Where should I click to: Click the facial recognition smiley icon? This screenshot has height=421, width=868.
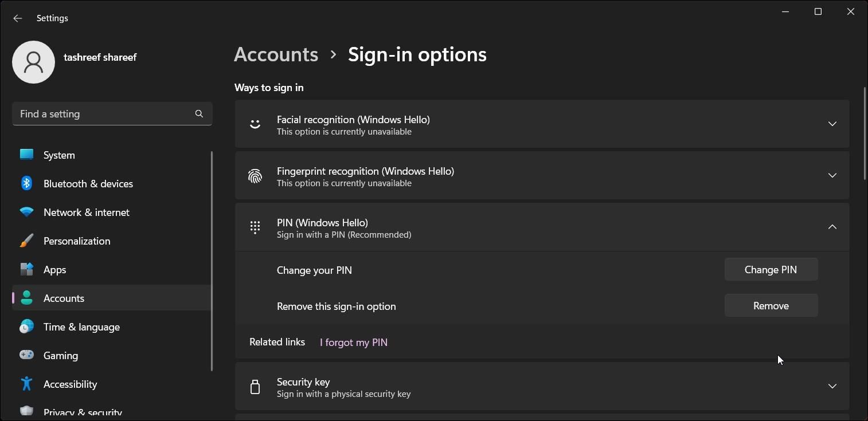click(255, 124)
